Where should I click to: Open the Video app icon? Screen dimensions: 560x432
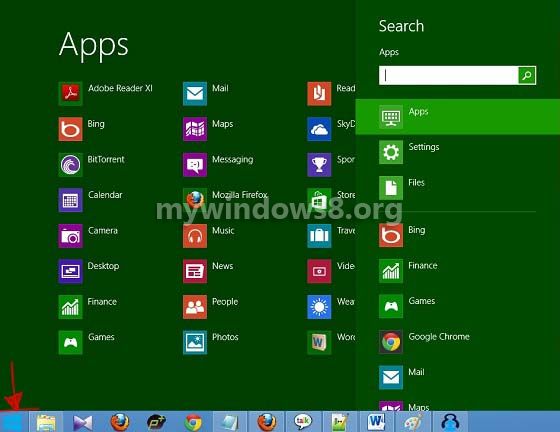[319, 271]
